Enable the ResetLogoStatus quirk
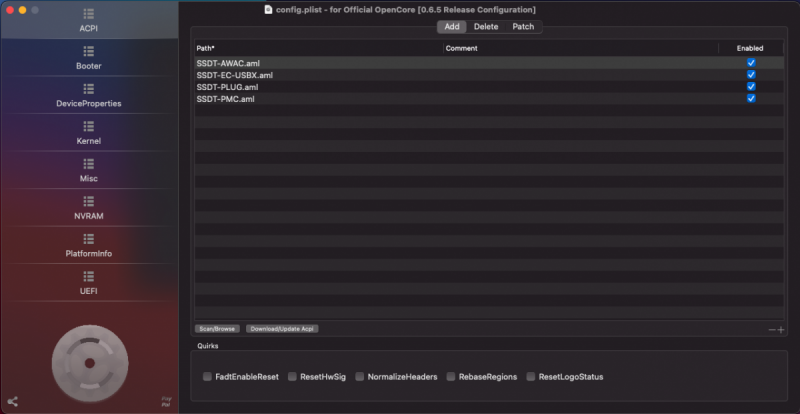Screen dimensions: 800x414 click(x=531, y=377)
